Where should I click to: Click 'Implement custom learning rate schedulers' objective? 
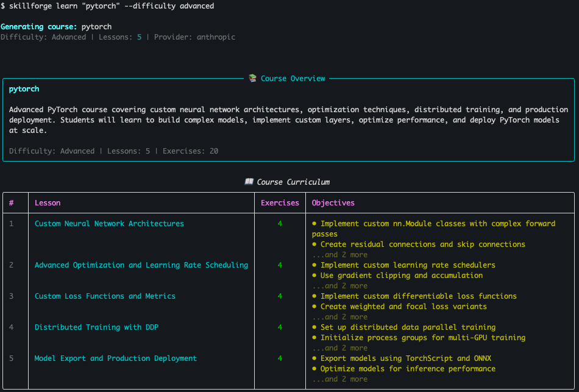[403, 265]
